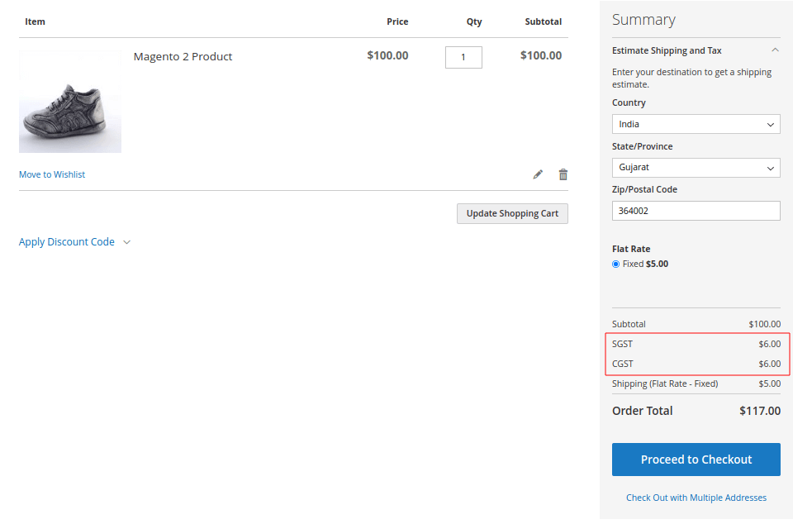Open the State selector showing Gujarat

pos(696,167)
